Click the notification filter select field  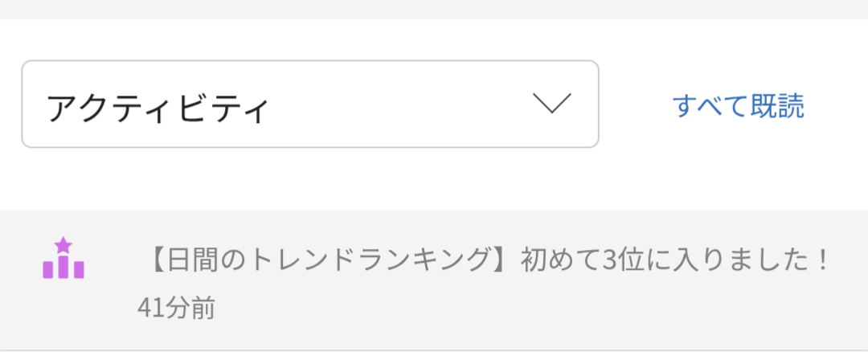coord(309,104)
